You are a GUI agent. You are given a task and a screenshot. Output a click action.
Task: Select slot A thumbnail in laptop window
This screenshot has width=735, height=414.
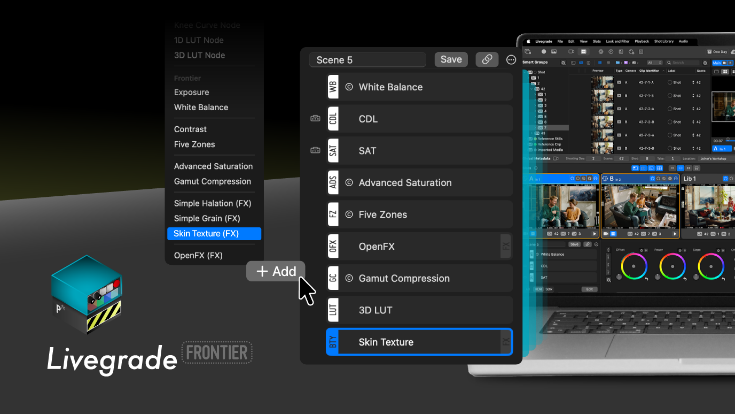(x=565, y=206)
